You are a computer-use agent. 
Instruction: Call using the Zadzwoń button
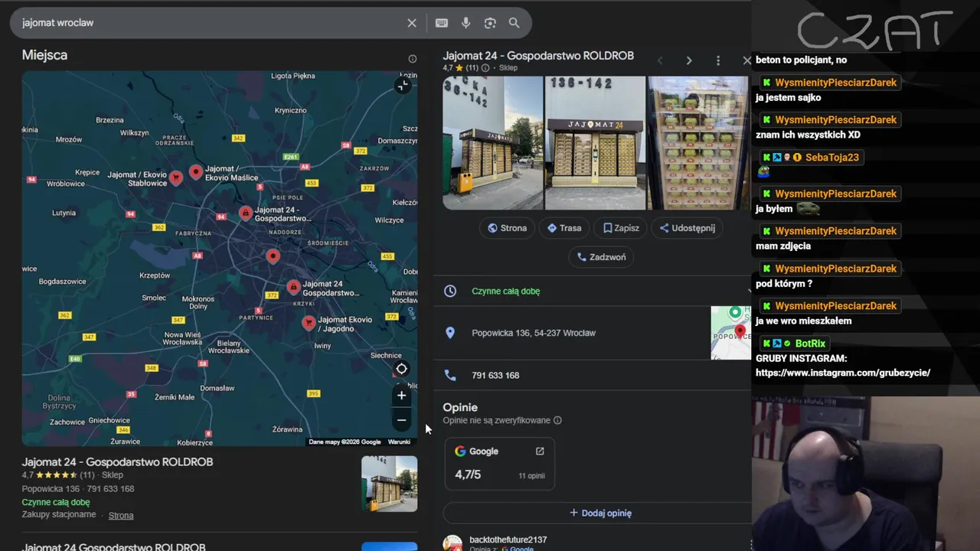pos(601,257)
